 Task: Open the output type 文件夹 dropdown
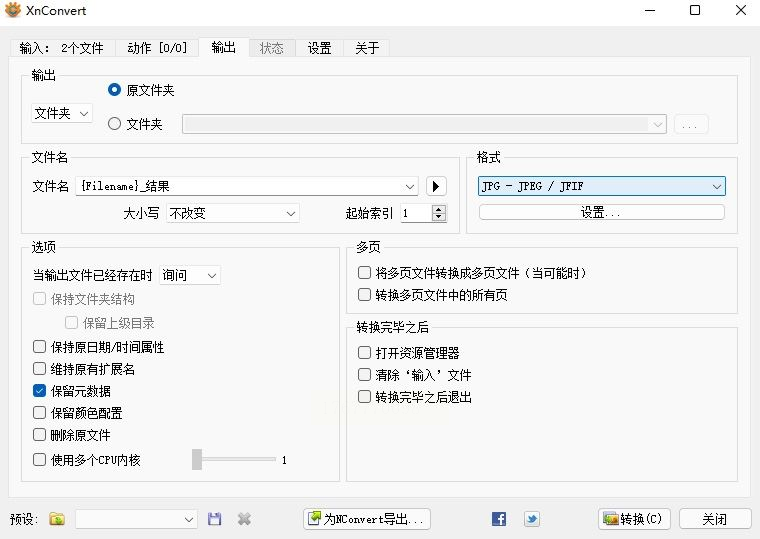62,113
